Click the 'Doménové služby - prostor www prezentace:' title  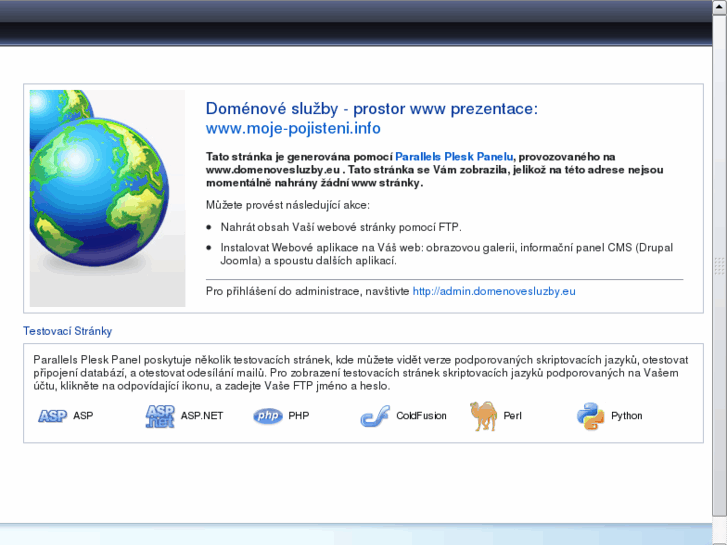coord(372,109)
